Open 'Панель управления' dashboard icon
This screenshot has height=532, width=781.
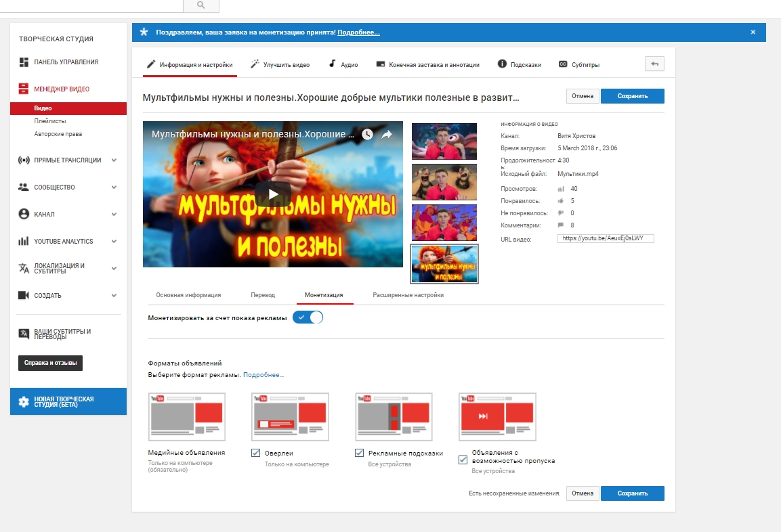[x=24, y=62]
